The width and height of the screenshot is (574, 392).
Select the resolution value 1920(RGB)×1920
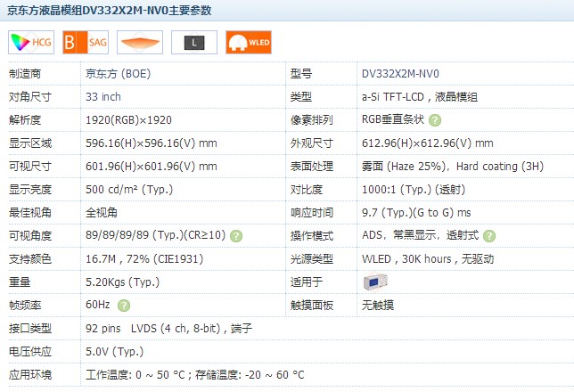(128, 120)
